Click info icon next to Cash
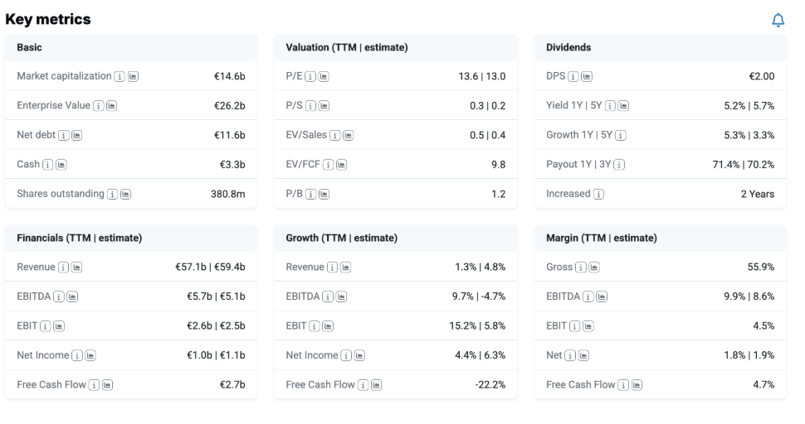 point(49,164)
